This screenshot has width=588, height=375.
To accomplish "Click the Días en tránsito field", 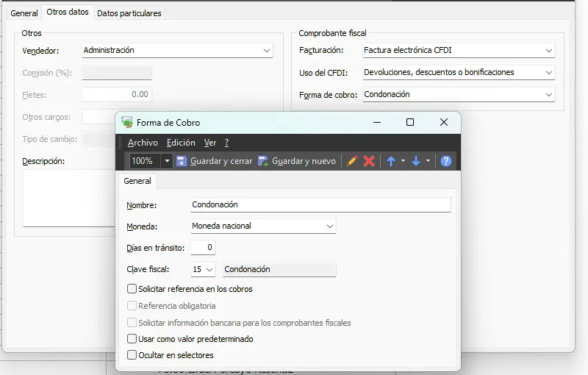I will tap(203, 248).
